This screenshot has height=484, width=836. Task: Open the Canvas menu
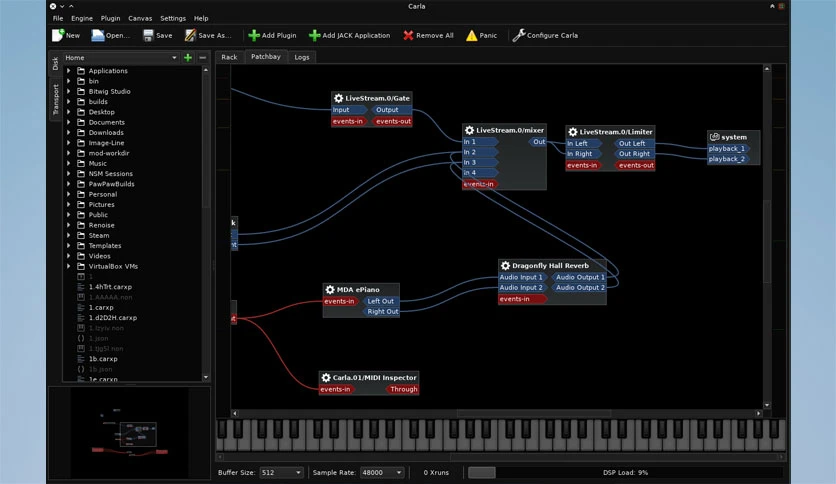tap(140, 18)
